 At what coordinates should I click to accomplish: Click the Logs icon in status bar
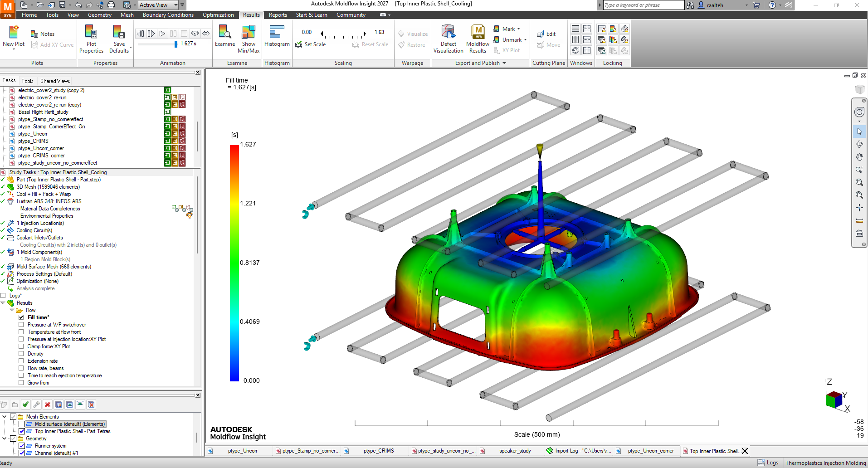tap(768, 463)
